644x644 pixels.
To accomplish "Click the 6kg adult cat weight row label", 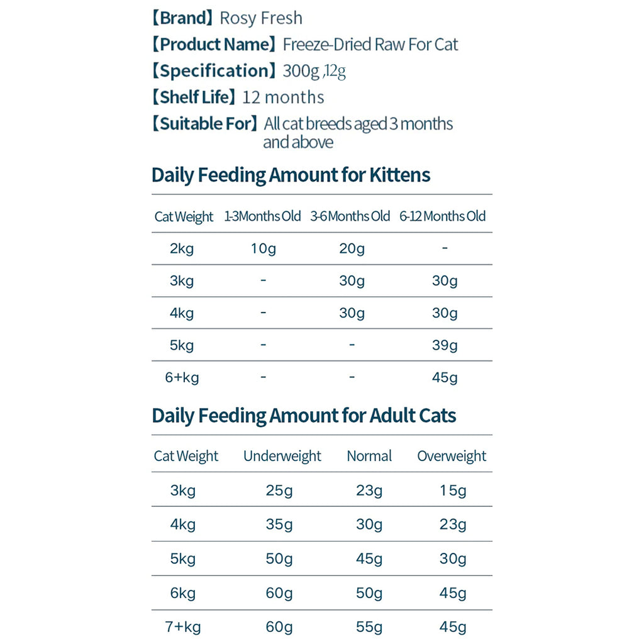I will pyautogui.click(x=183, y=594).
